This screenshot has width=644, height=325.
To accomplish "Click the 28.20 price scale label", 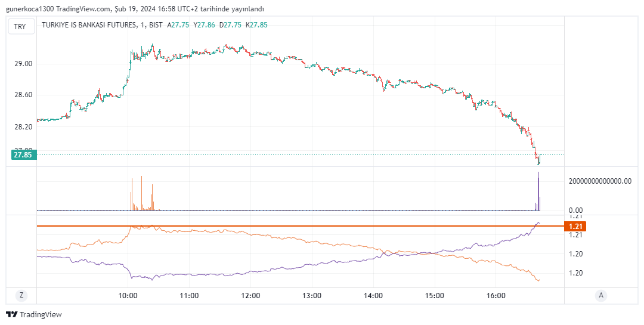I will pyautogui.click(x=23, y=127).
